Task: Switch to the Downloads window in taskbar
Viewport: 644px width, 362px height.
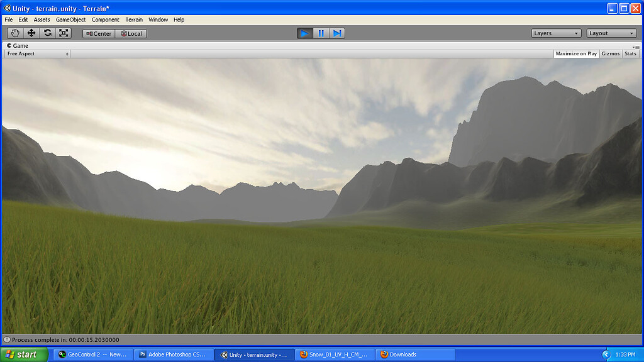Action: (x=415, y=354)
